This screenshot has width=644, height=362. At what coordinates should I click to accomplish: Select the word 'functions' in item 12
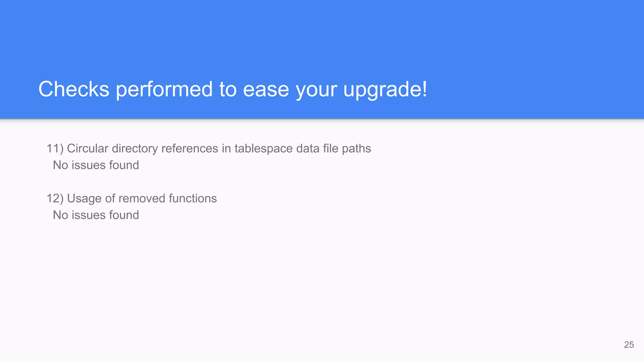pyautogui.click(x=193, y=198)
